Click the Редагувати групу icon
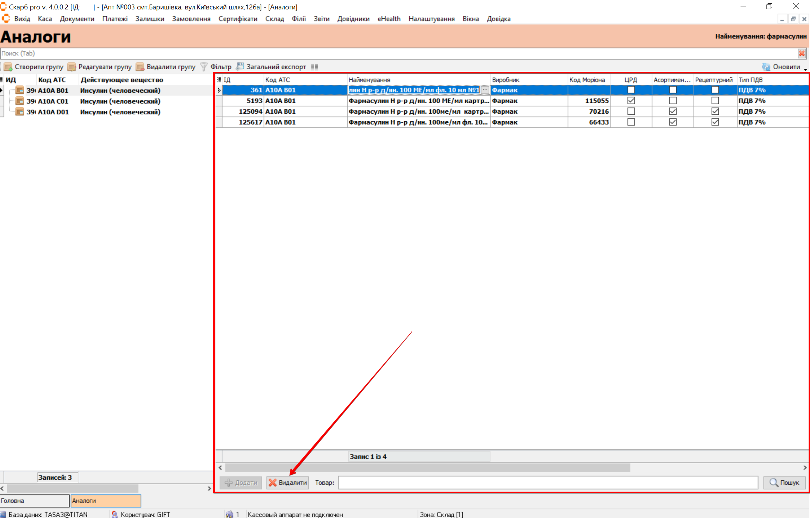Image resolution: width=812 pixels, height=518 pixels. (71, 67)
